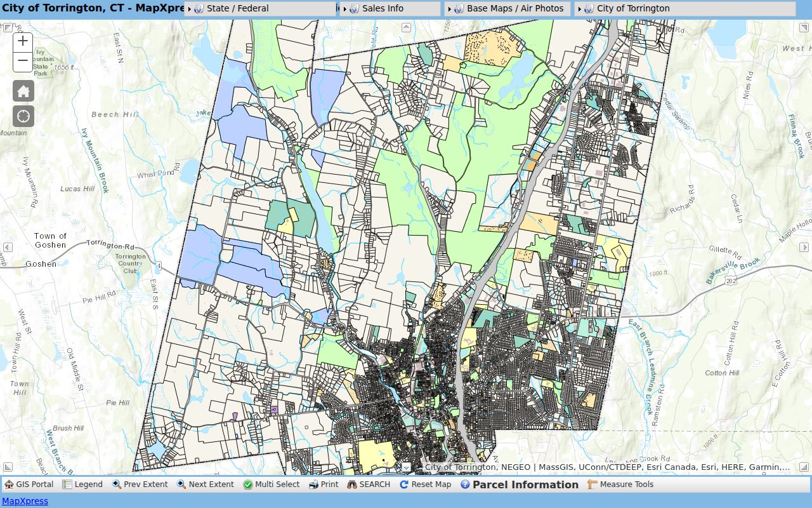Pan the map west using left edge arrow
812x508 pixels.
tap(8, 247)
